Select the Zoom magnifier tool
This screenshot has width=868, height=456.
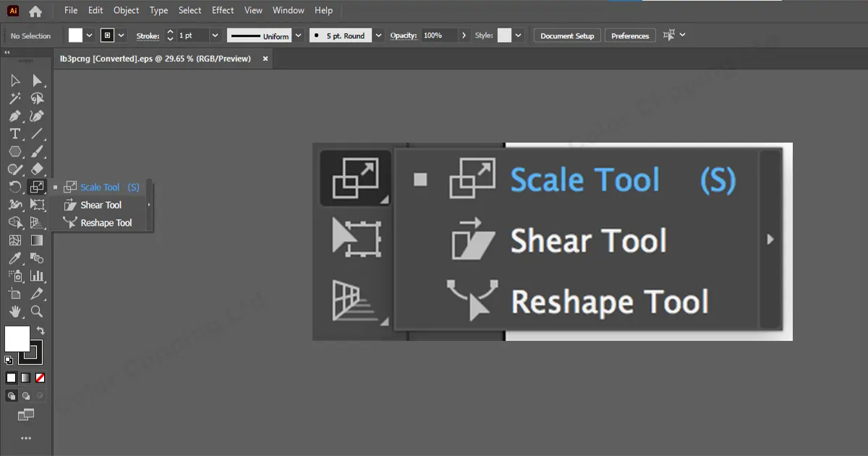pos(37,311)
